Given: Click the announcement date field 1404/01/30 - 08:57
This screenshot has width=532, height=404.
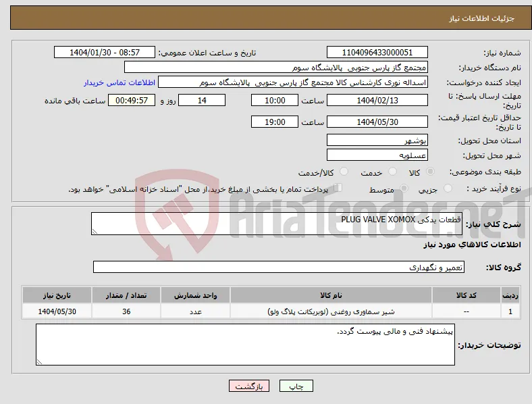Looking at the screenshot, I should coord(105,53).
